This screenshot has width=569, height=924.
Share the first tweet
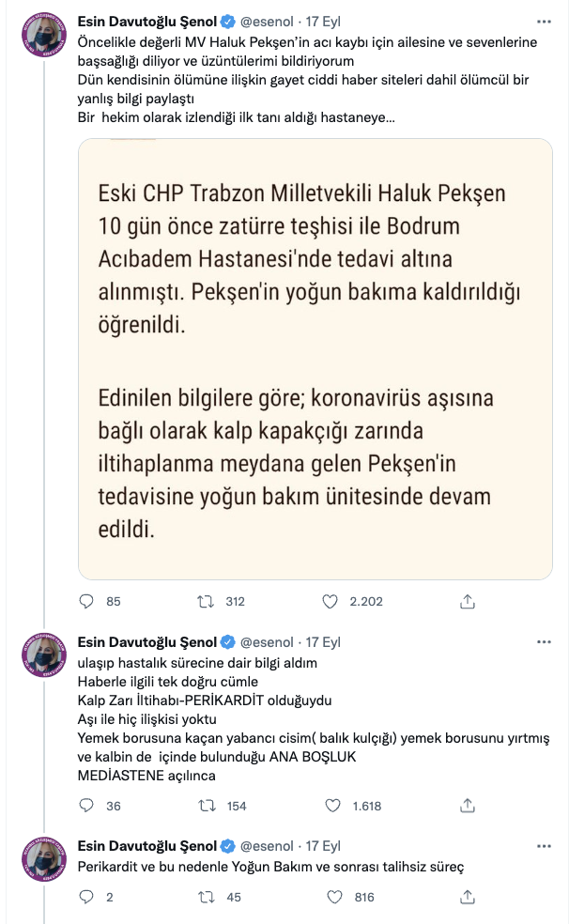(x=468, y=601)
